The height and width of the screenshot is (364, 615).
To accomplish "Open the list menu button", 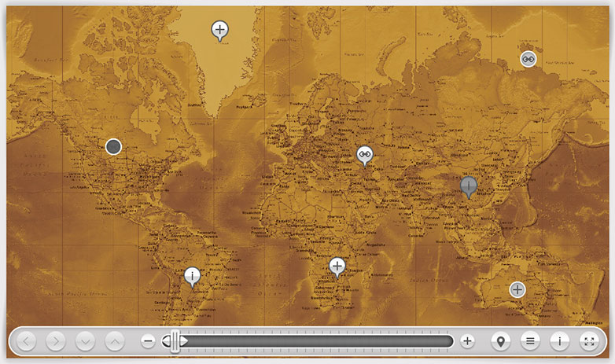I will coord(530,341).
